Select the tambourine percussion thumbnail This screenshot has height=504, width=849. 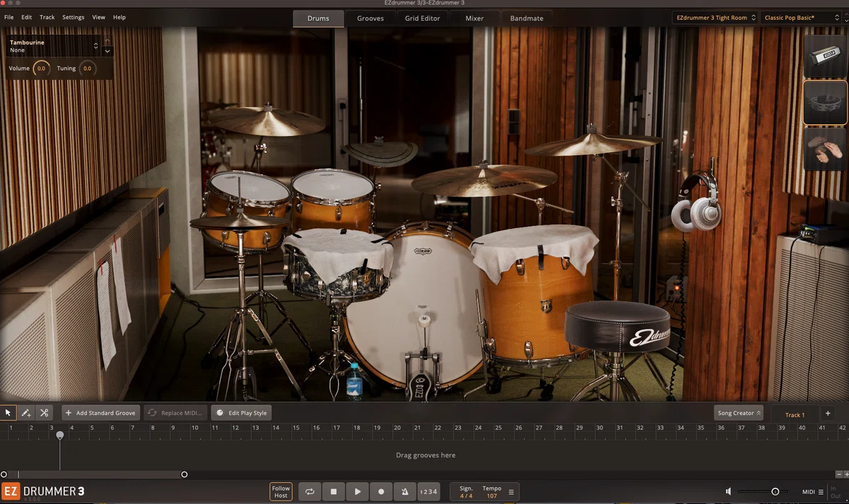pyautogui.click(x=825, y=103)
